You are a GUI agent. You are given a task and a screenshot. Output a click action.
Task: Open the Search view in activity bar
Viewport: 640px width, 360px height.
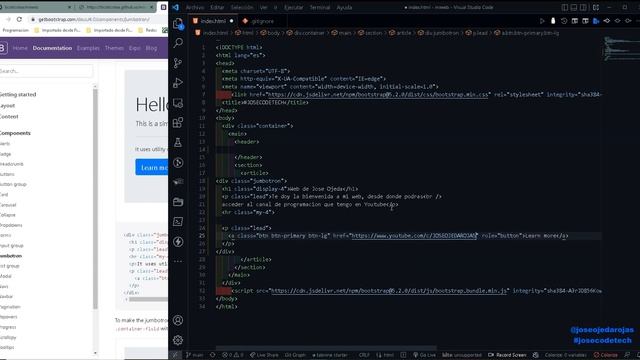pos(178,43)
